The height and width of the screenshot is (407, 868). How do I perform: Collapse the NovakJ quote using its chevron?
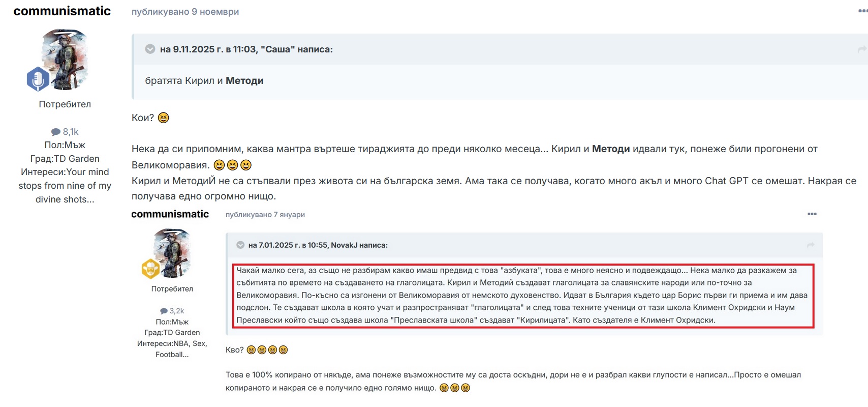click(240, 245)
